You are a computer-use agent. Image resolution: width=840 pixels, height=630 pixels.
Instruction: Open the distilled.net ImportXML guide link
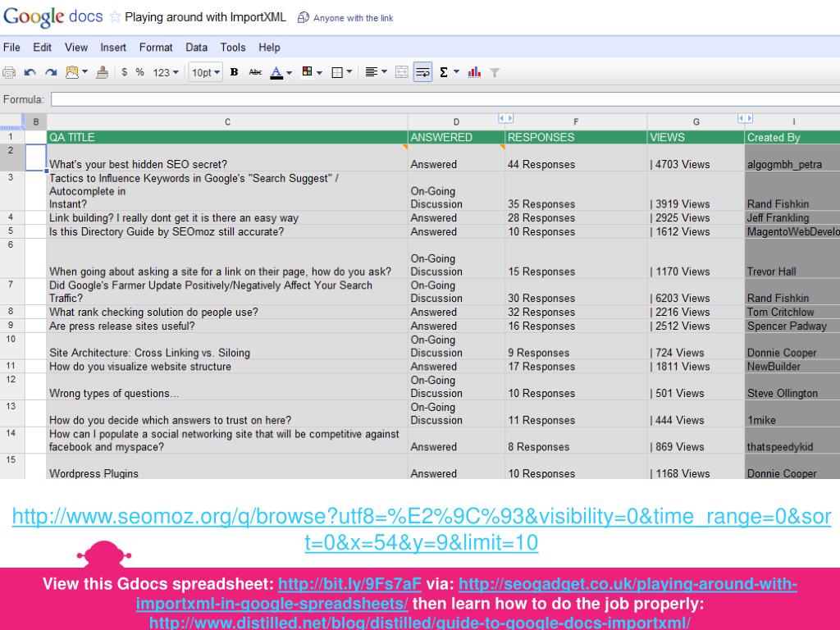click(419, 623)
